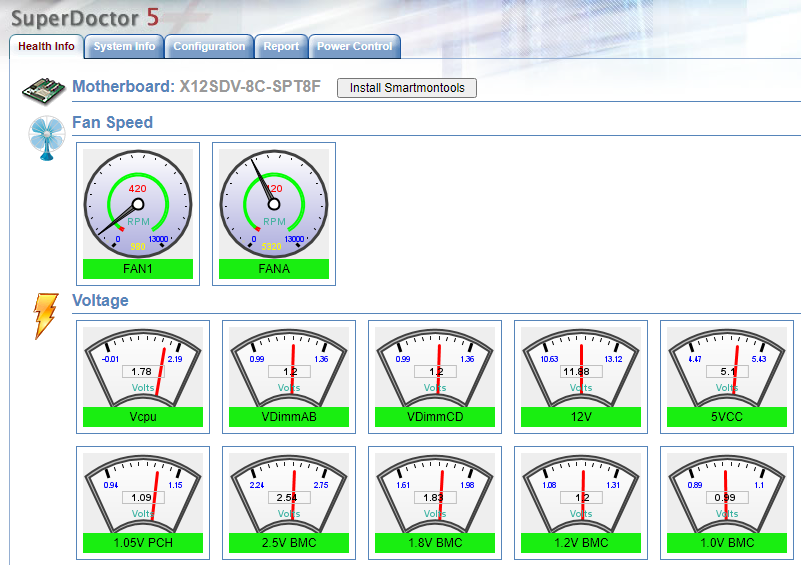Click the Voltage lightning bolt icon

pyautogui.click(x=46, y=316)
